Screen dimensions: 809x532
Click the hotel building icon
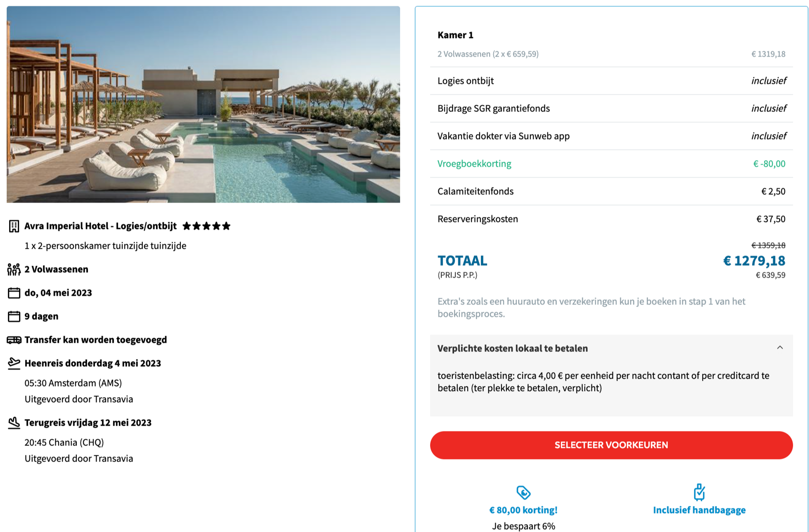14,226
